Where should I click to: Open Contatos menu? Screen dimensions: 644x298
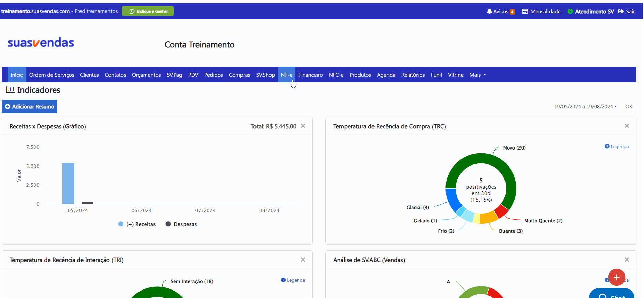115,75
